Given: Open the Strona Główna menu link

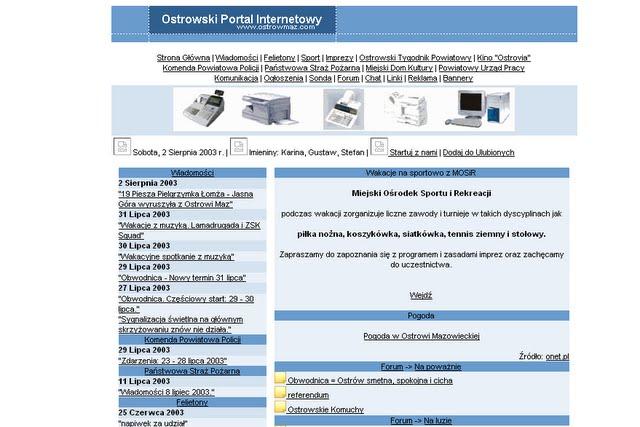Looking at the screenshot, I should [x=183, y=58].
